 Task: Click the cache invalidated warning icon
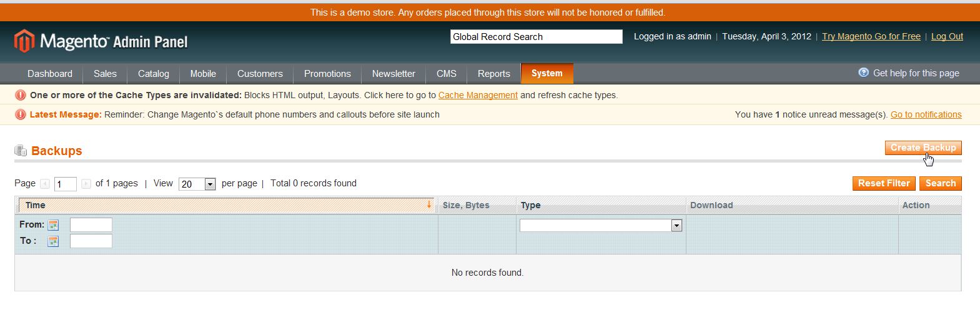[x=21, y=95]
